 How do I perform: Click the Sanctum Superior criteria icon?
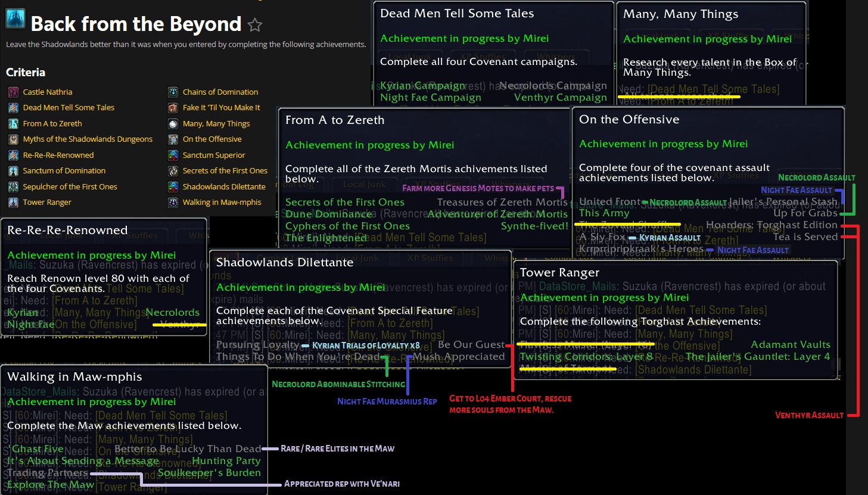pyautogui.click(x=173, y=155)
